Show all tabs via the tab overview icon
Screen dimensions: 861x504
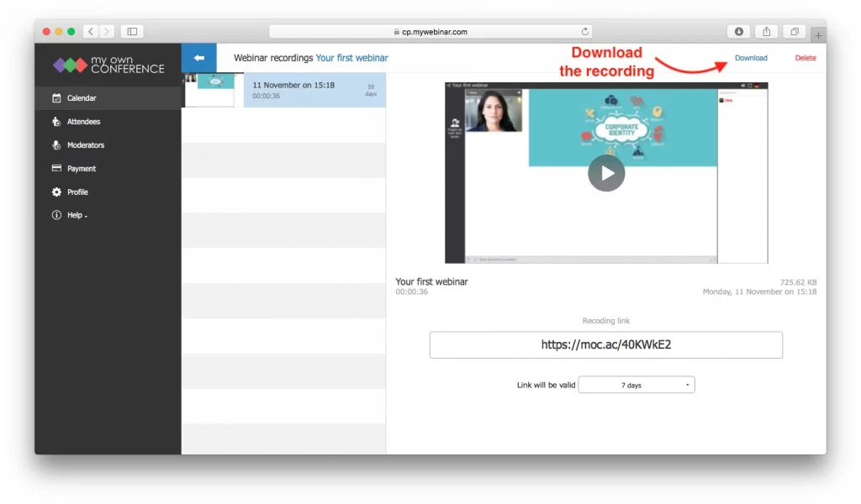coord(794,31)
